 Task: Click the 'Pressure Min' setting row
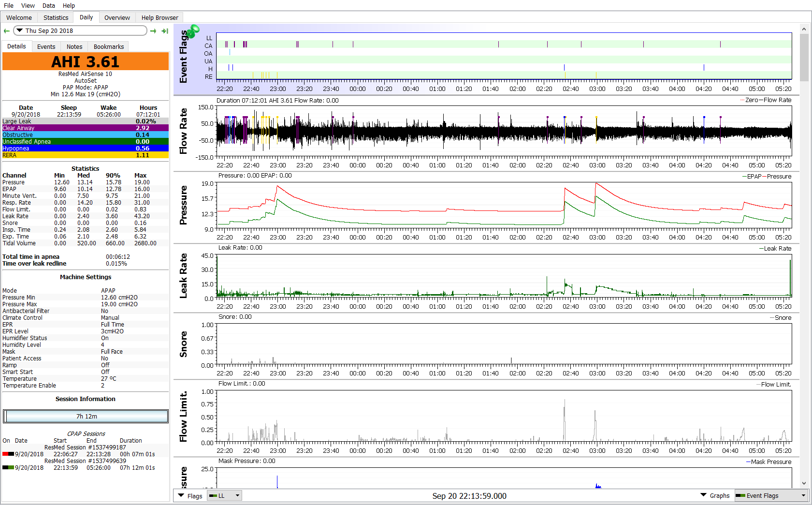pyautogui.click(x=86, y=298)
